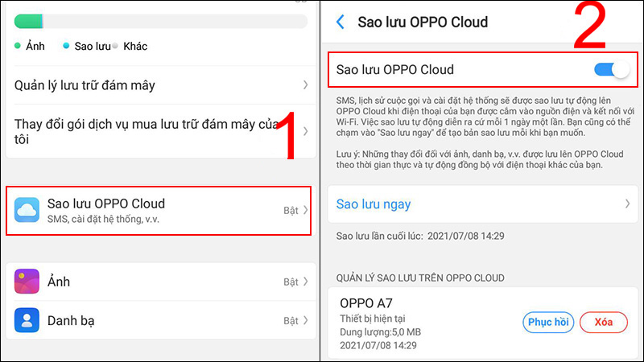
Task: Tap the Bật status on Danh bạ row
Action: coord(291,320)
